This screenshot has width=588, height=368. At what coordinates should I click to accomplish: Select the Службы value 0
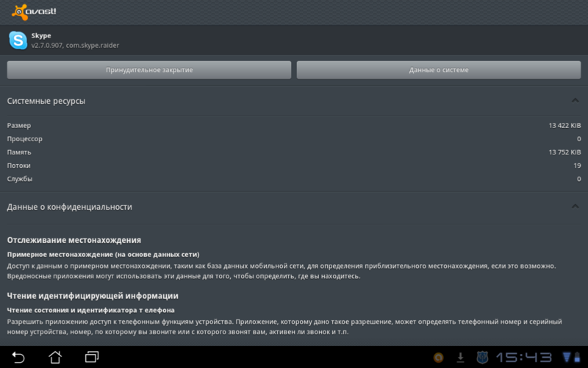tap(578, 179)
